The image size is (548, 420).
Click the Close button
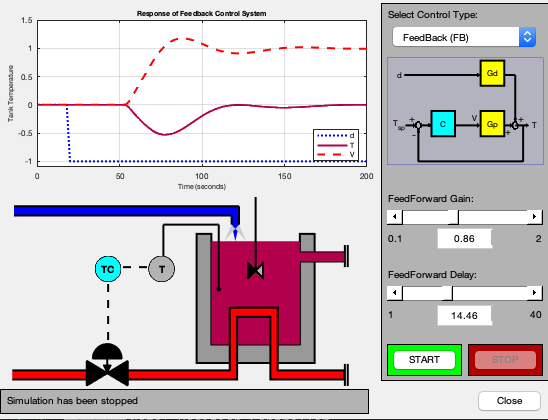point(509,401)
